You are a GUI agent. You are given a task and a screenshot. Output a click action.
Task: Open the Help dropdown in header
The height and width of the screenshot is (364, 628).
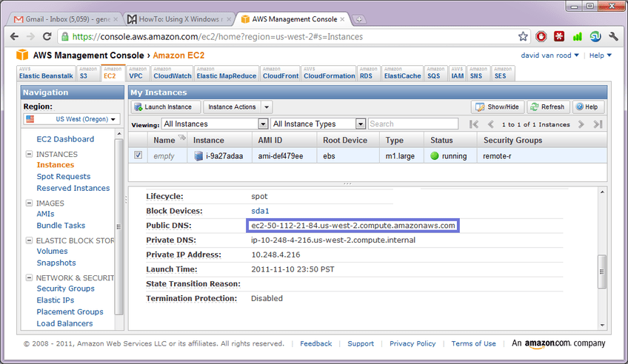click(600, 55)
